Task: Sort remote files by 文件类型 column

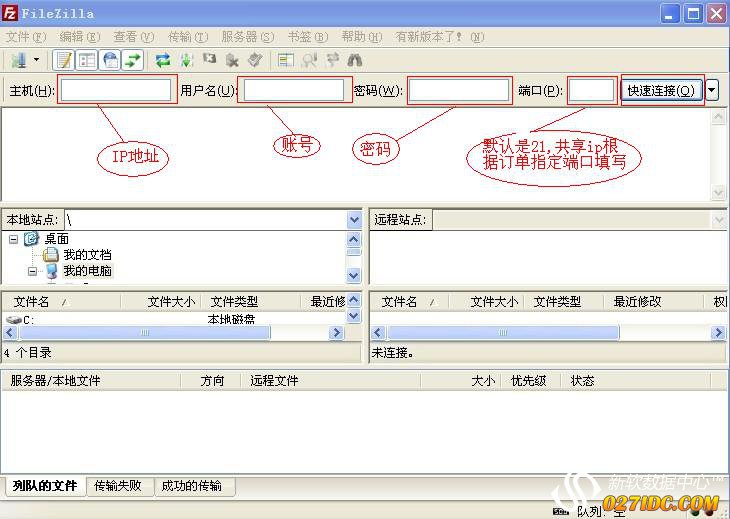Action: [564, 302]
